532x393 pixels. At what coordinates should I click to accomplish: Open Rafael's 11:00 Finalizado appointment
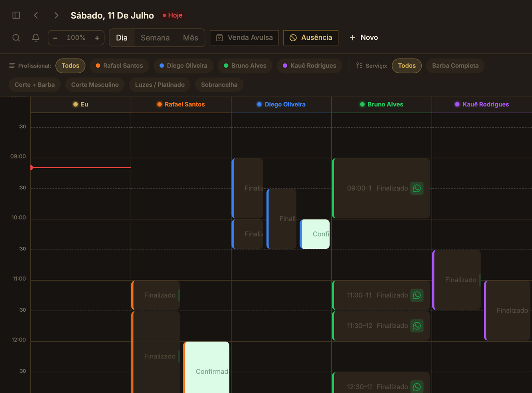point(155,295)
